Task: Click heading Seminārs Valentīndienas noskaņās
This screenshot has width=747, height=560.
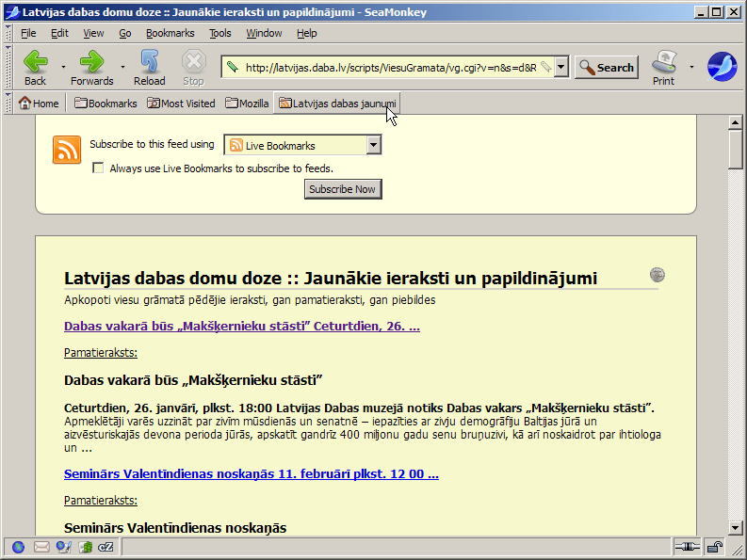Action: coord(175,528)
